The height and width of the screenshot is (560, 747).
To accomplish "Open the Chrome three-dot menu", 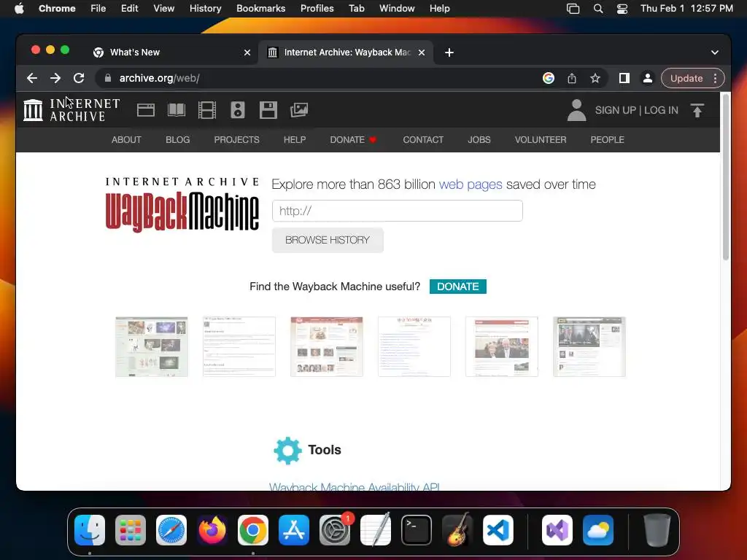I will point(715,78).
